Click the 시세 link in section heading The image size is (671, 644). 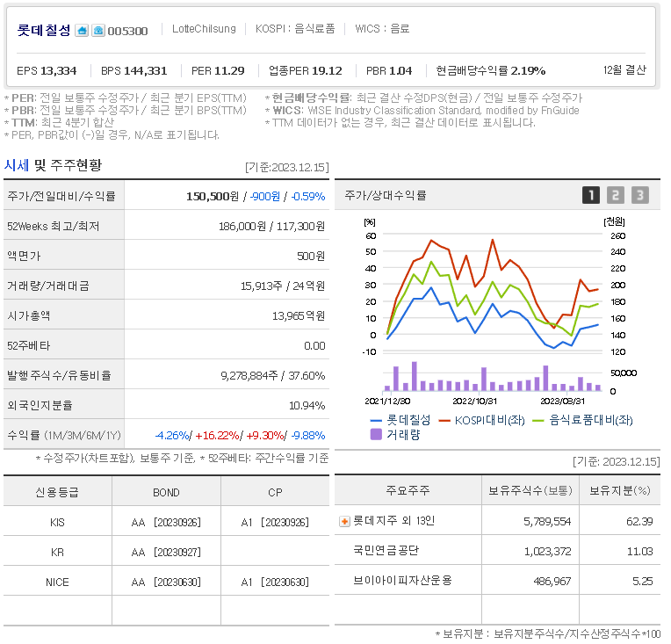(x=17, y=165)
